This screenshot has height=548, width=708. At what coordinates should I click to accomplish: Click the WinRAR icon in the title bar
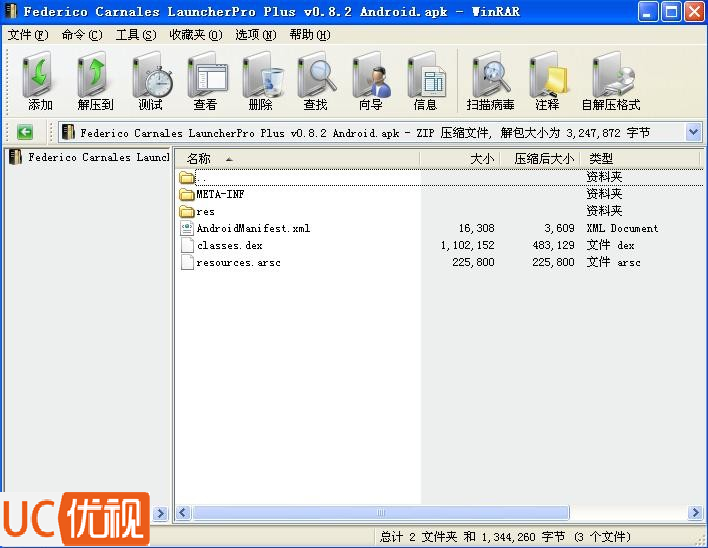pos(10,11)
